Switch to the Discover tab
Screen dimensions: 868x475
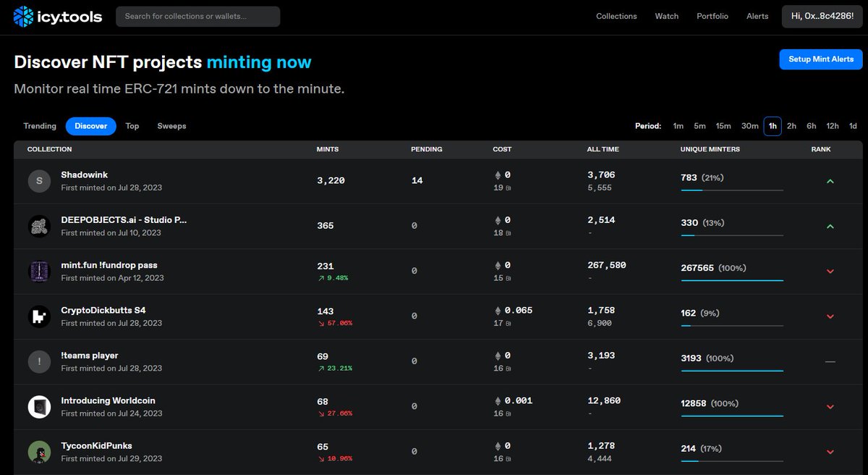91,126
